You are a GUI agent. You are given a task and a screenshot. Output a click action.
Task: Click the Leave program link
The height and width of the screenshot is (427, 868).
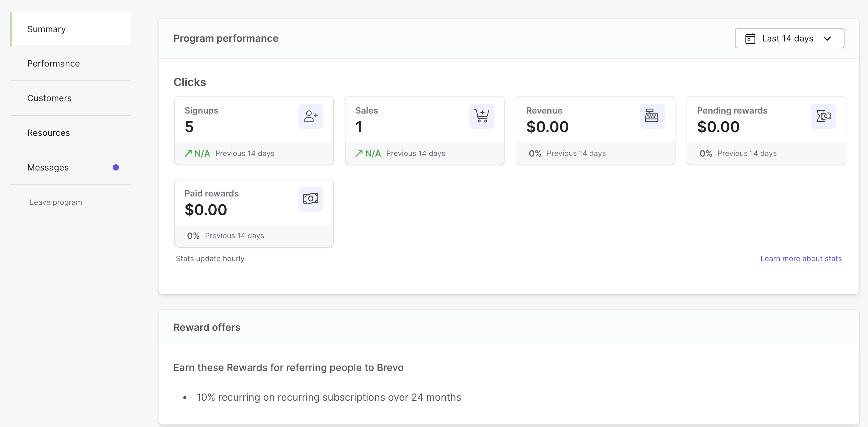(56, 202)
